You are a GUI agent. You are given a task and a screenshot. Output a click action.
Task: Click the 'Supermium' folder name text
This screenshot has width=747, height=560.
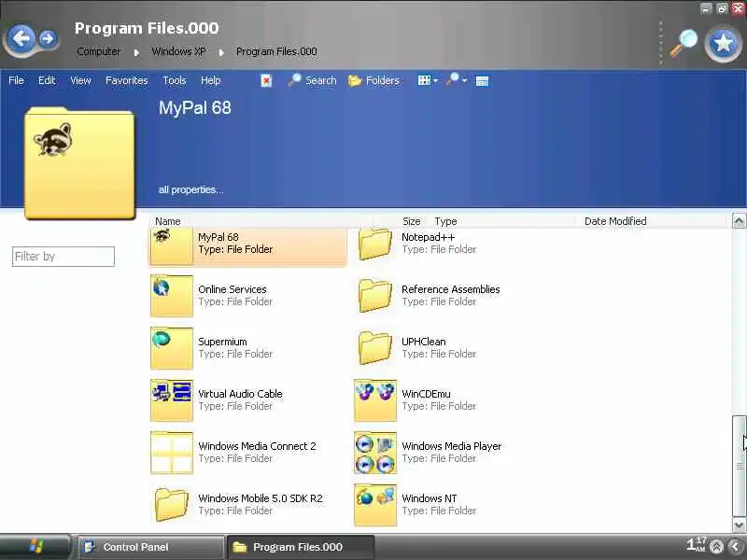coord(222,342)
